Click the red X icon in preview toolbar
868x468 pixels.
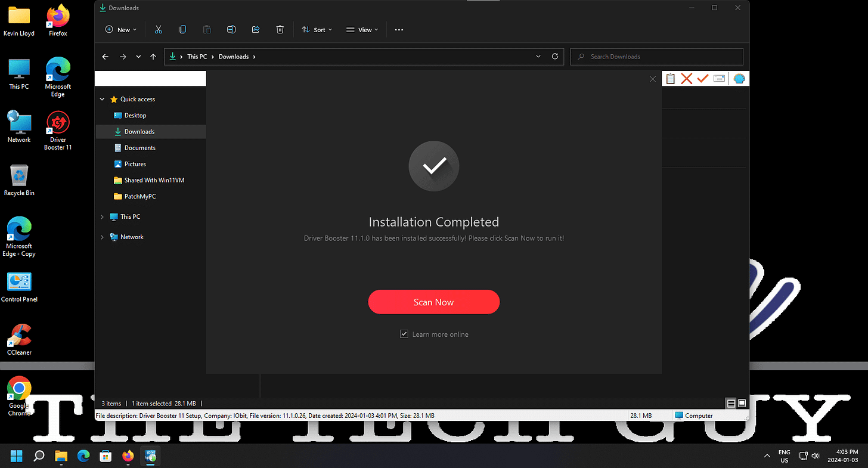687,79
